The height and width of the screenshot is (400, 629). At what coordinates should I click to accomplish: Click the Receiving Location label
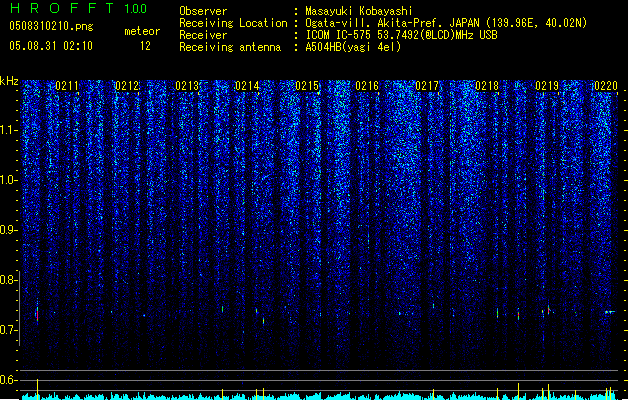click(x=233, y=23)
